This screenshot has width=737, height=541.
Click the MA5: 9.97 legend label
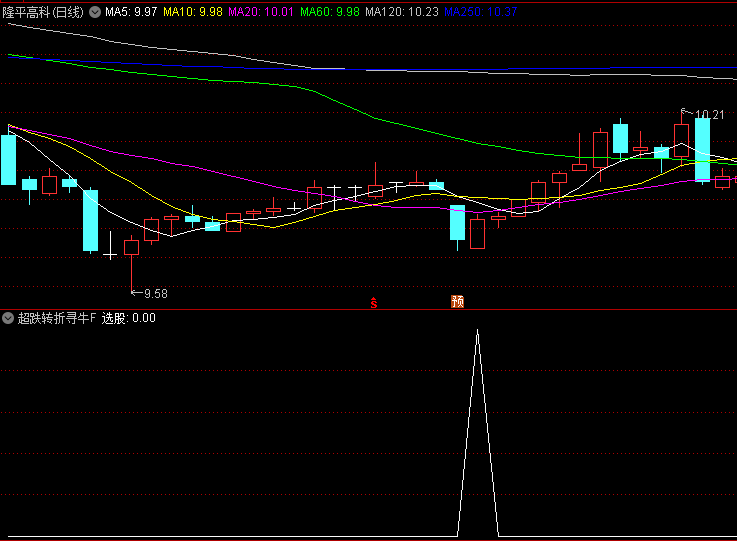click(131, 12)
